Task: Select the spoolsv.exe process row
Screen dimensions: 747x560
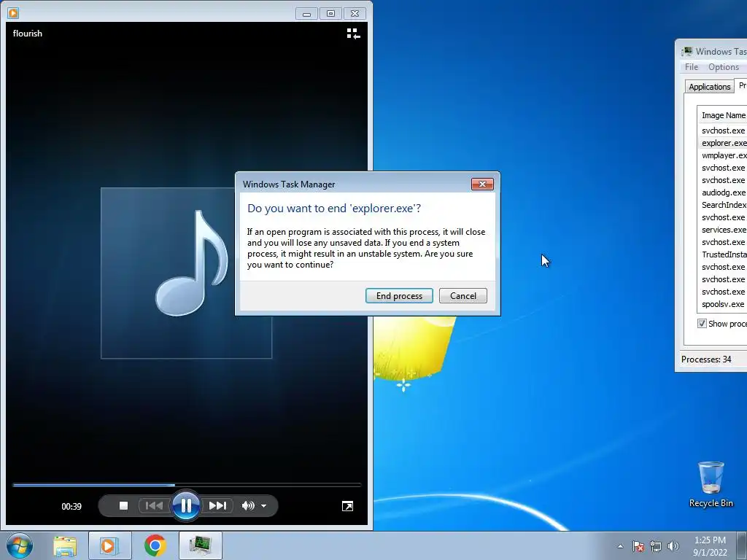Action: pos(723,304)
